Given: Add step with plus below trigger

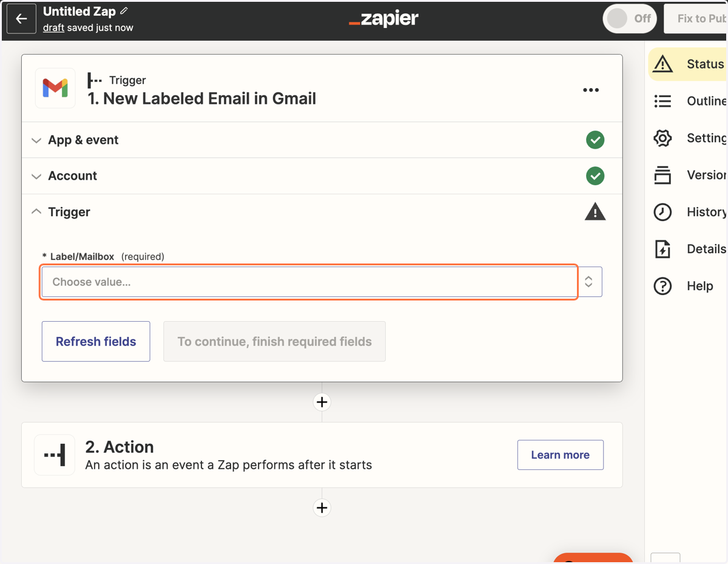Looking at the screenshot, I should point(322,402).
